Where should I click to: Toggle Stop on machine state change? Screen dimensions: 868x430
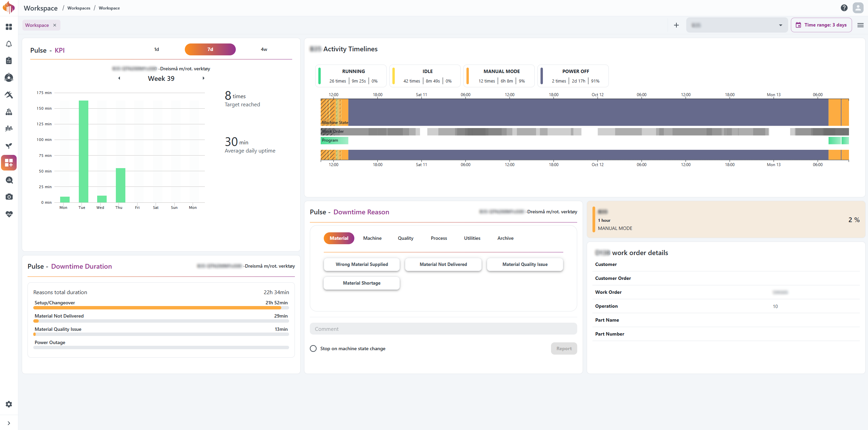point(313,348)
